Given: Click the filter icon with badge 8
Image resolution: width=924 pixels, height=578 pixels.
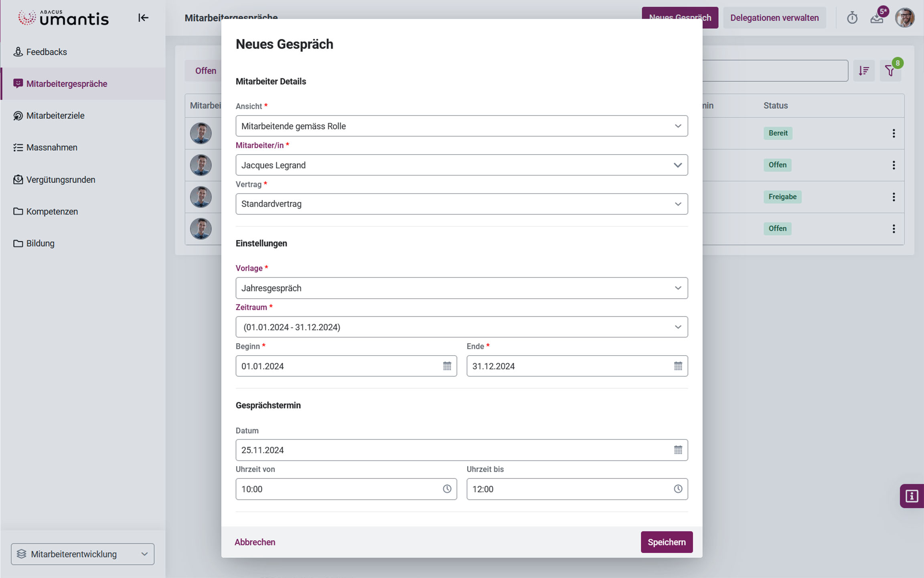Looking at the screenshot, I should 890,71.
